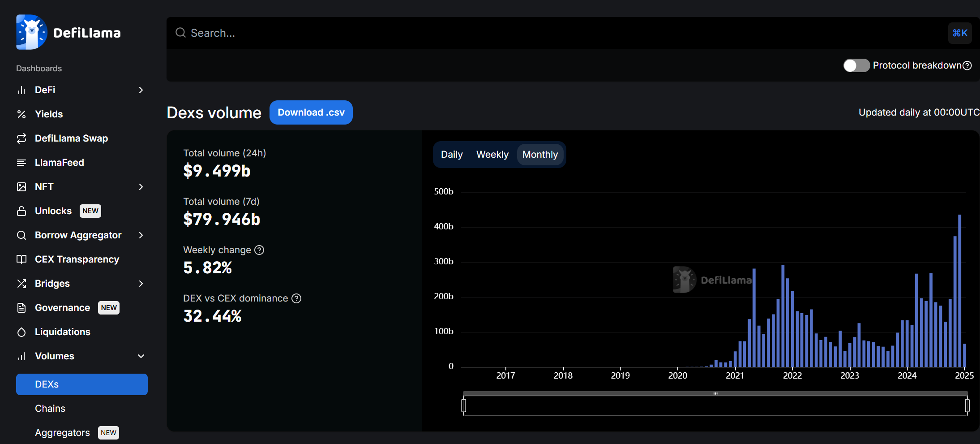Click the Governance document icon

(21, 308)
